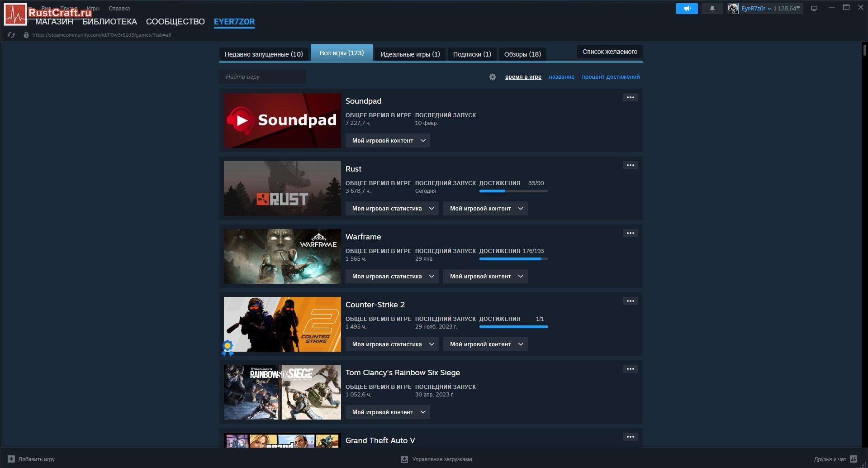
Task: Click Soundpad playtime 7 227,7 ч.
Action: click(x=358, y=123)
